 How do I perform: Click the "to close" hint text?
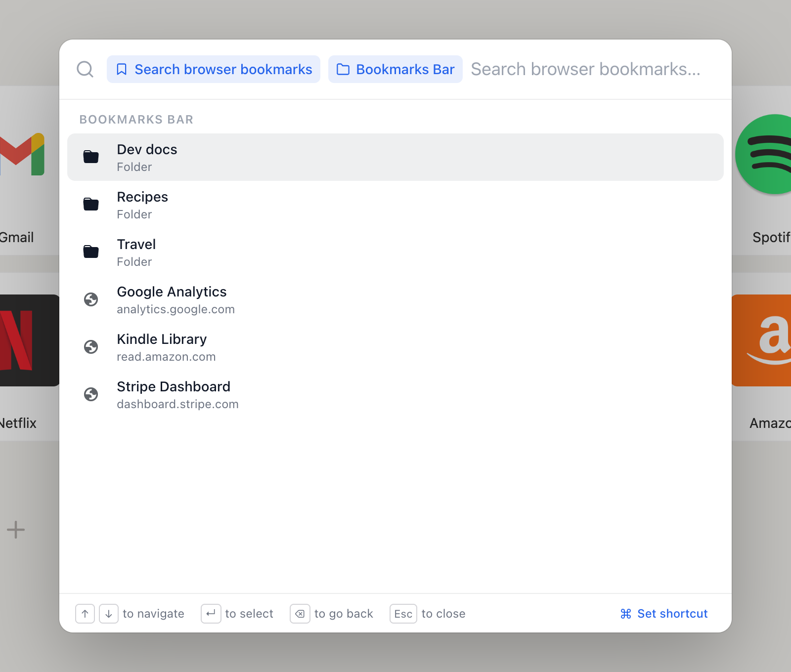click(443, 614)
